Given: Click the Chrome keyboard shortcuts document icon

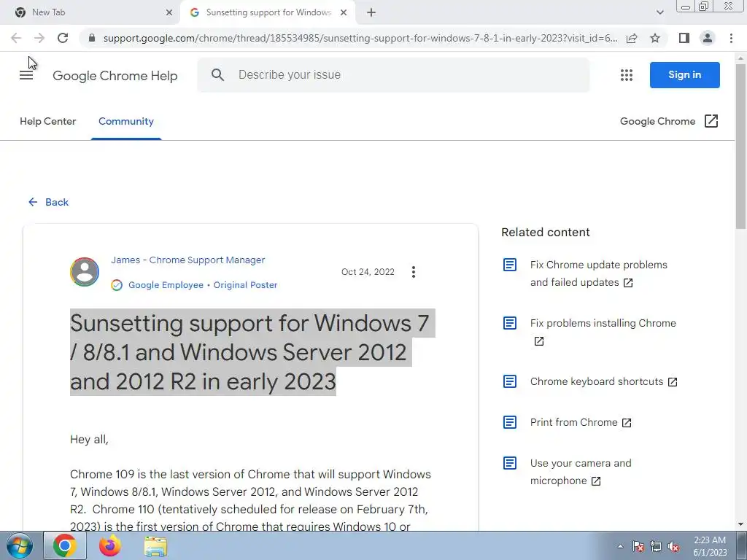Looking at the screenshot, I should (510, 381).
